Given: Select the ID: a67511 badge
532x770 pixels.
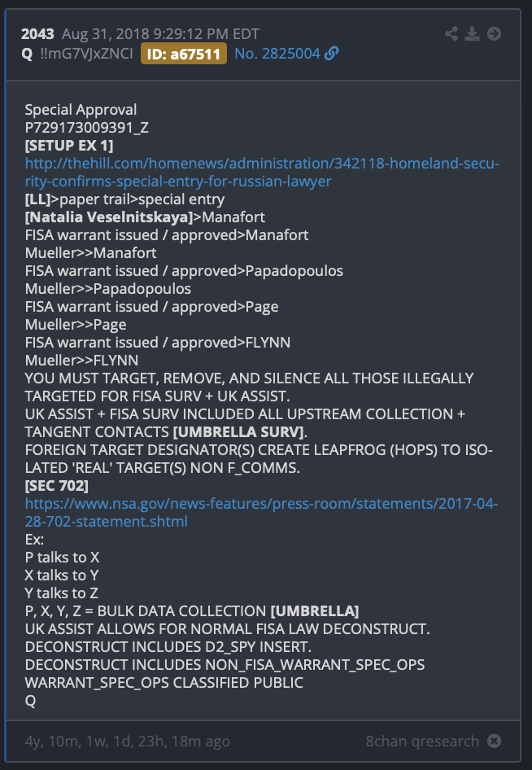Looking at the screenshot, I should pyautogui.click(x=184, y=54).
